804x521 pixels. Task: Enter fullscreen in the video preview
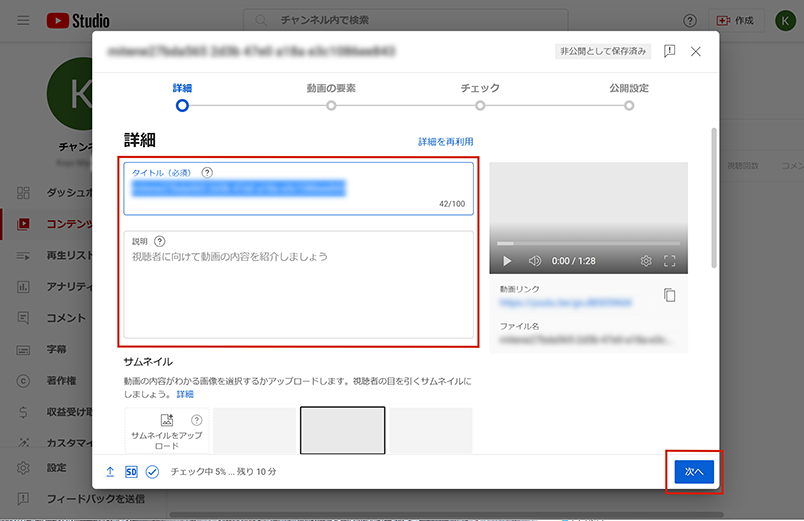670,261
